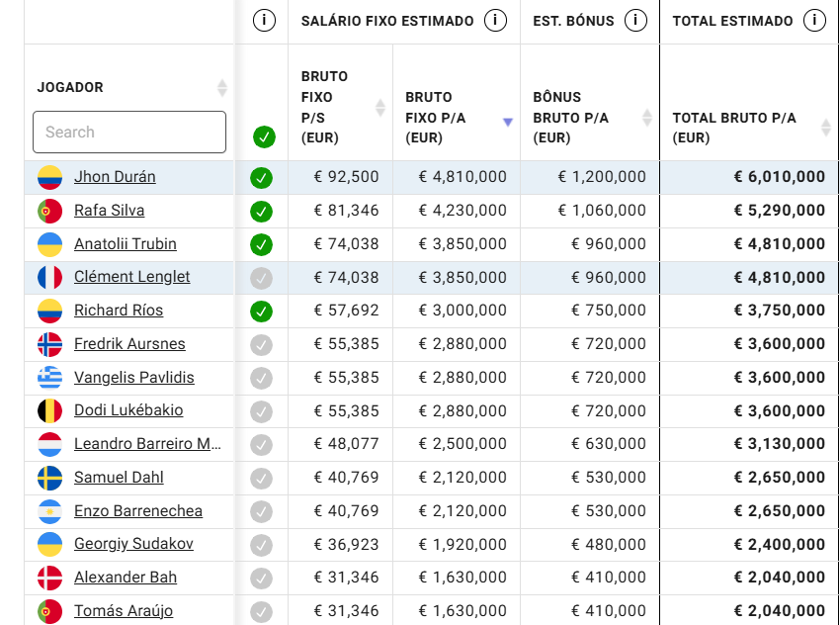Select the Greek flag beside Vangelis Pavlidis
The height and width of the screenshot is (625, 840).
[49, 378]
